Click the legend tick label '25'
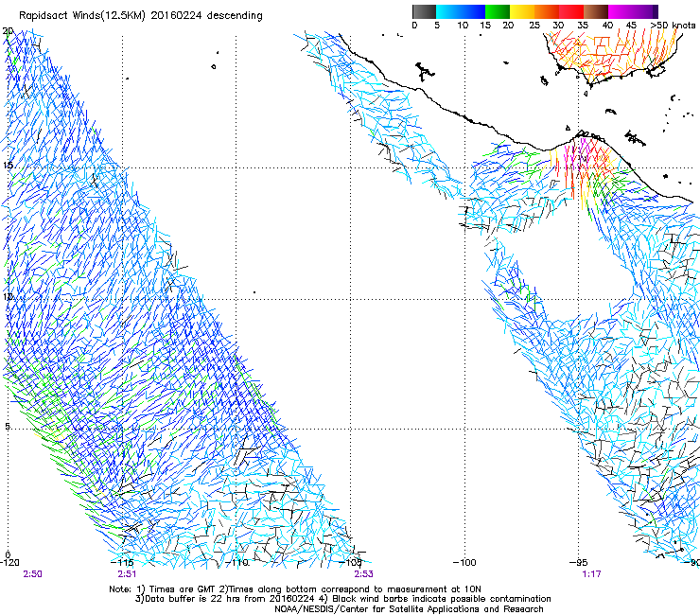 [534, 26]
